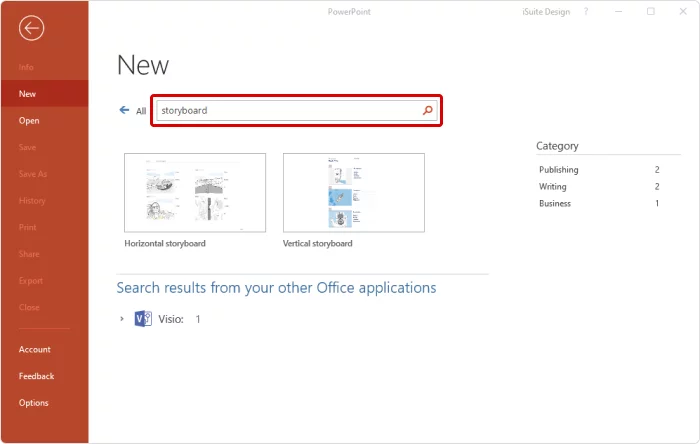Filter by Publishing category
Image resolution: width=700 pixels, height=444 pixels.
[x=558, y=170]
